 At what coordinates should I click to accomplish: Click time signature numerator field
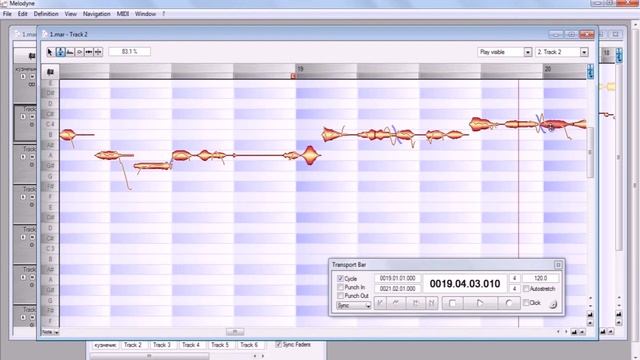[x=514, y=278]
